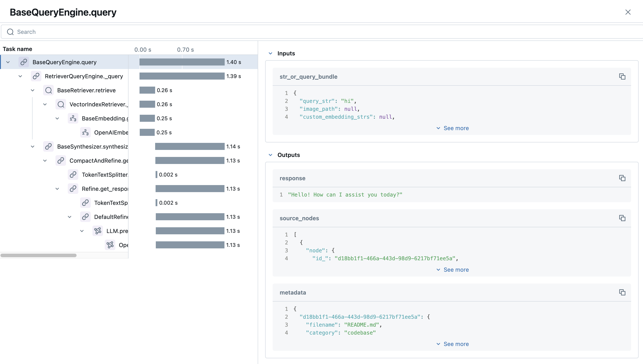Click the horizontal scrollbar under the task tree
The height and width of the screenshot is (364, 643).
38,255
